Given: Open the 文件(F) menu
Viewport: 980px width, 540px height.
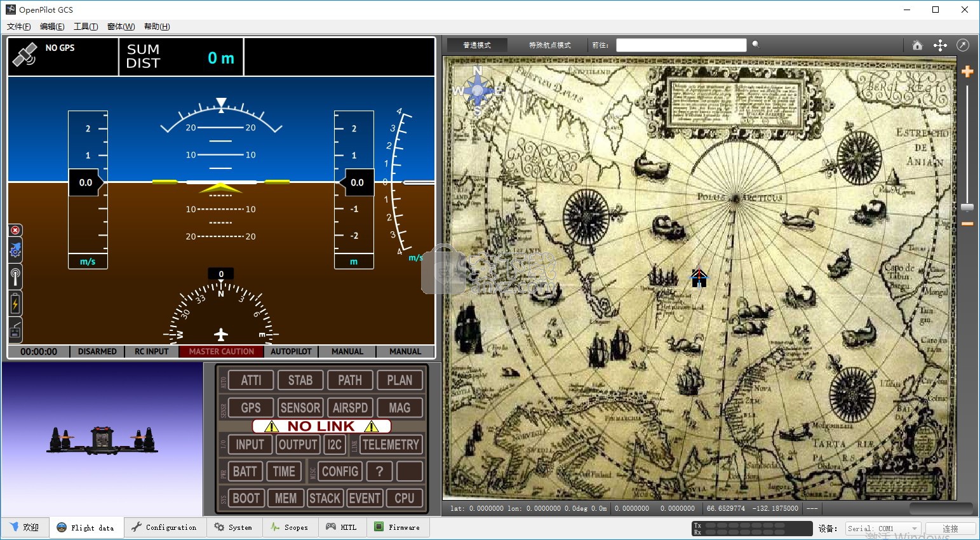Looking at the screenshot, I should click(18, 27).
